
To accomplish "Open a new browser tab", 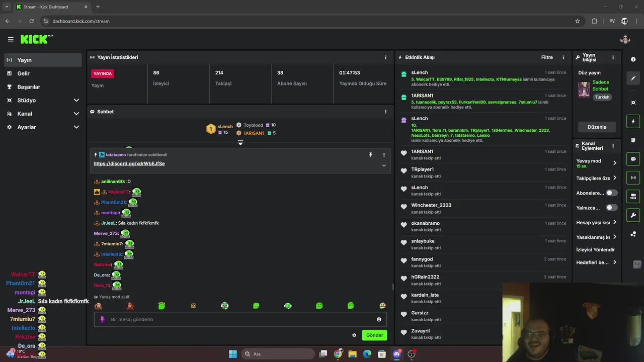I will (98, 7).
